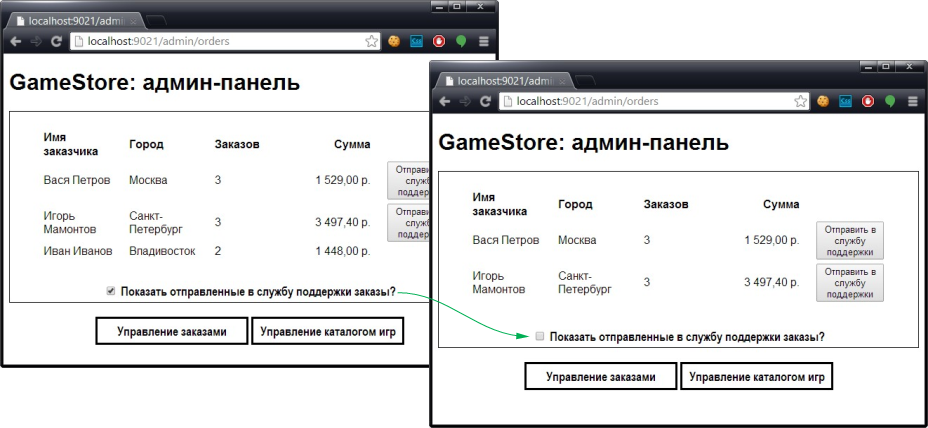Open CSS extension icon in front window
928x428 pixels.
pos(846,101)
